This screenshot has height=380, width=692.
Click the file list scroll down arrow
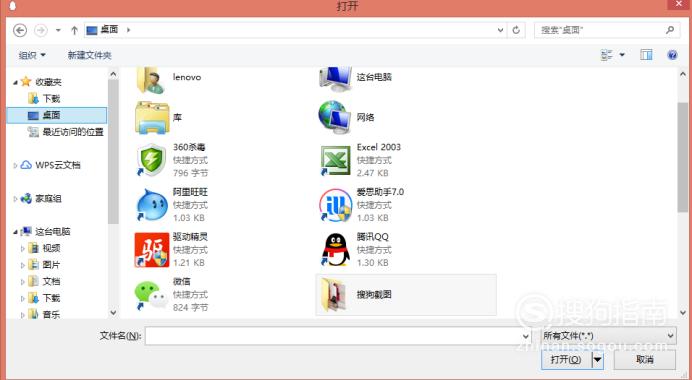(683, 312)
